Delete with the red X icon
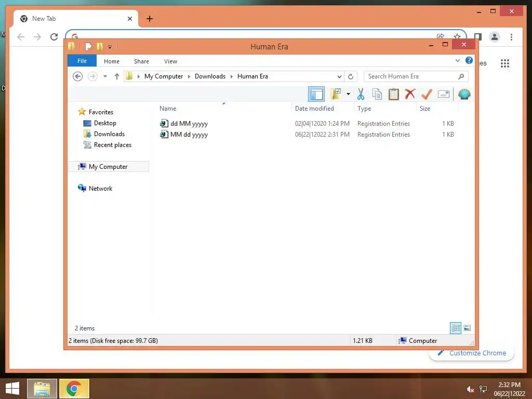This screenshot has width=532, height=399. click(x=410, y=94)
